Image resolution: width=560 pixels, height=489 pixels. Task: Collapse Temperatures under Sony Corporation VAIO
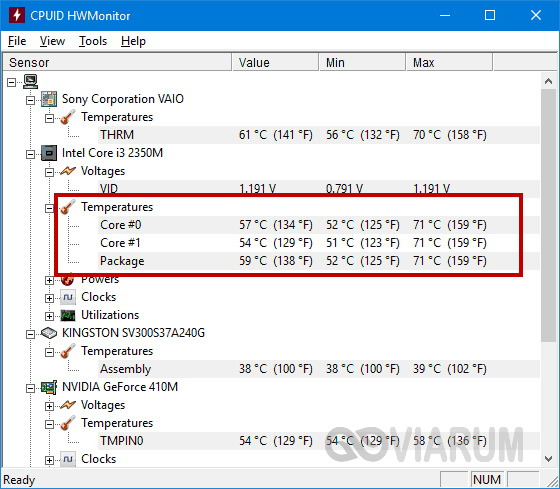(x=49, y=118)
